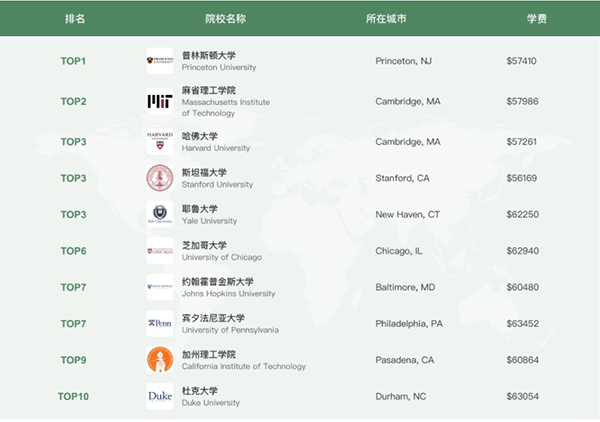
Task: Open the 约翰霍普金斯大学 name link
Action: click(218, 281)
